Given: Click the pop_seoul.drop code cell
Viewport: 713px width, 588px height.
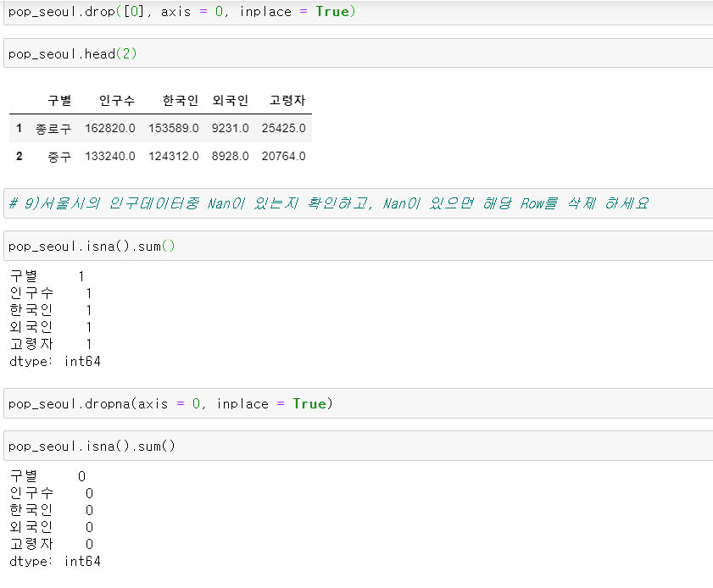Looking at the screenshot, I should [x=359, y=12].
